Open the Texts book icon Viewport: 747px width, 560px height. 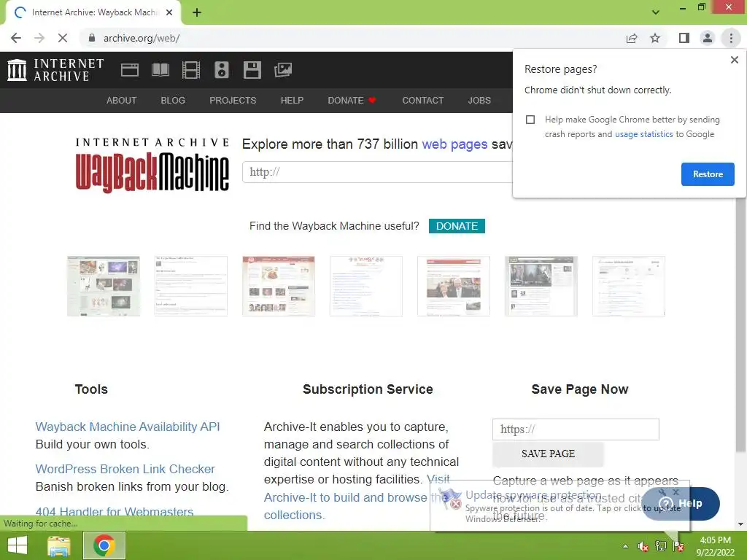[160, 70]
